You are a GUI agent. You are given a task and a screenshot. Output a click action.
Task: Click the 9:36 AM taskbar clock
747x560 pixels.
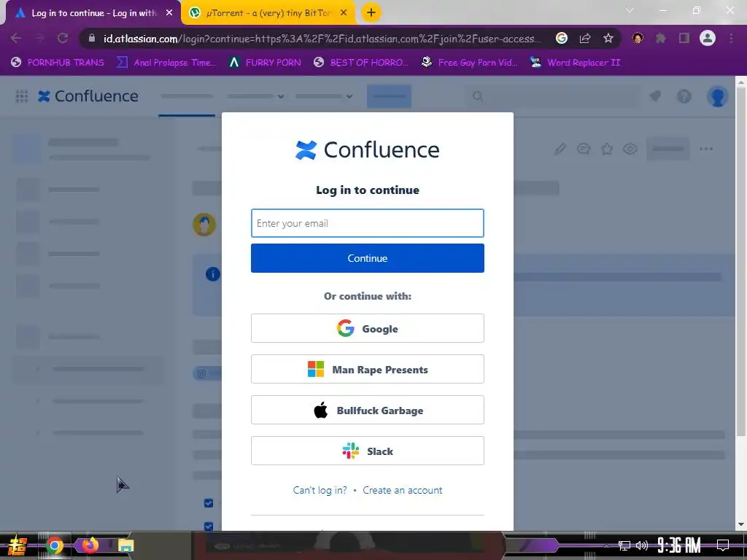pyautogui.click(x=679, y=545)
